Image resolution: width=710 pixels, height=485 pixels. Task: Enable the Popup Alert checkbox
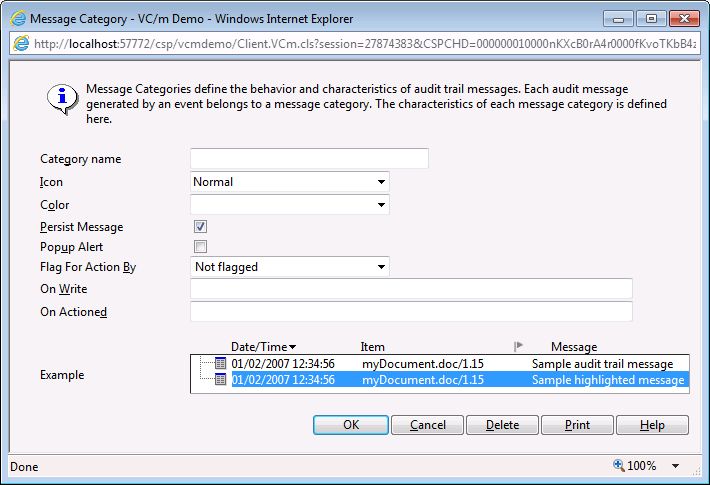click(x=200, y=247)
